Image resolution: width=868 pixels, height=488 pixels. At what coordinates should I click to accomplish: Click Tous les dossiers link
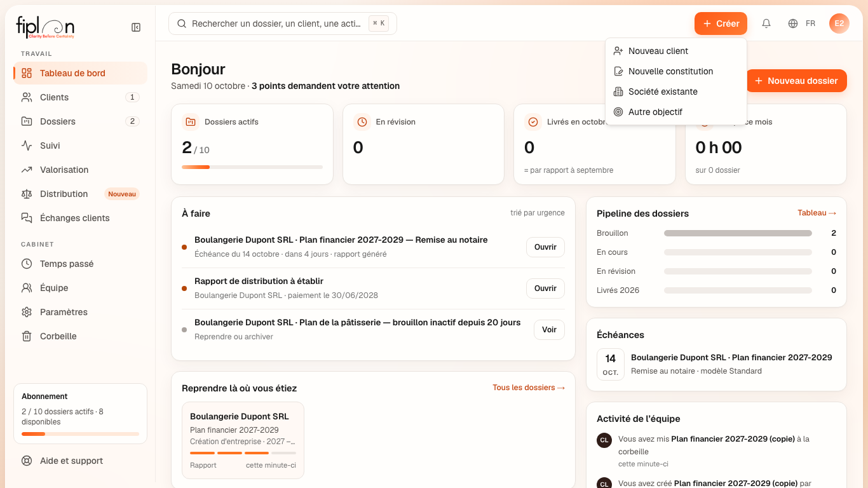click(529, 388)
